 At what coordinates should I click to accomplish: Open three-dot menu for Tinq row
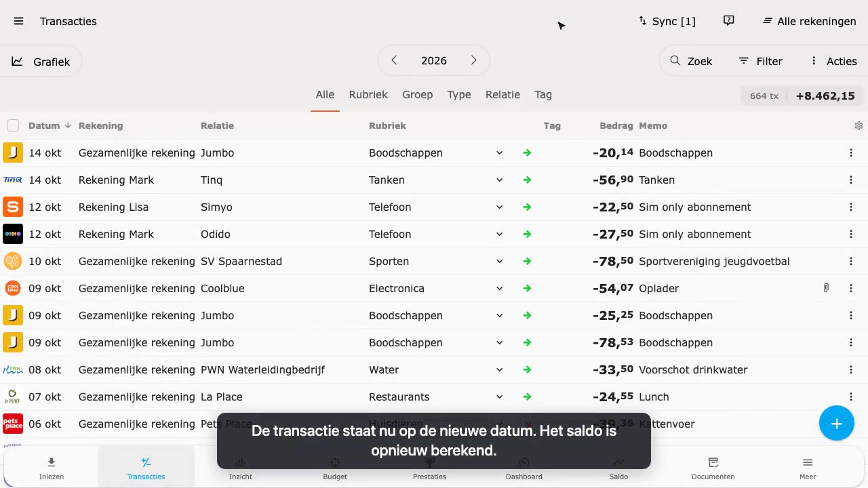pyautogui.click(x=851, y=180)
